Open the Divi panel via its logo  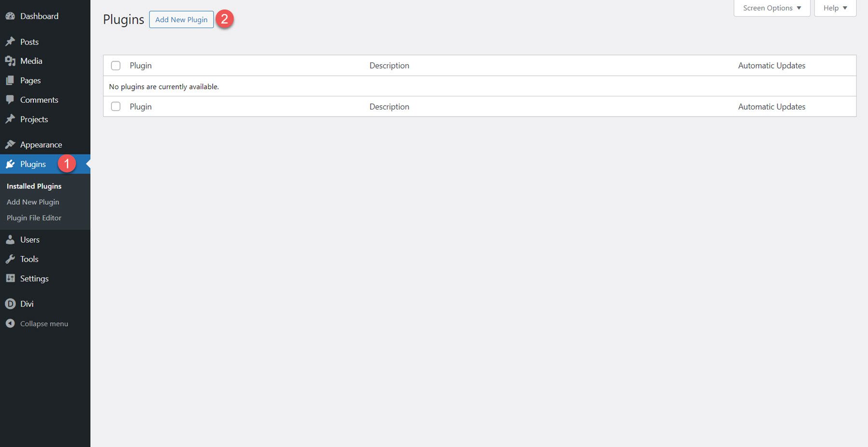click(10, 303)
